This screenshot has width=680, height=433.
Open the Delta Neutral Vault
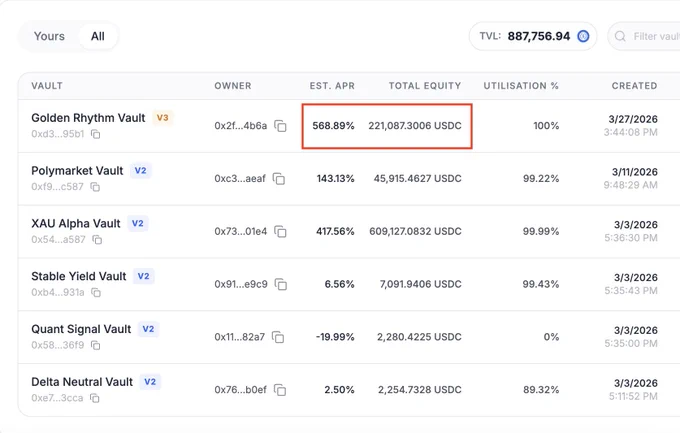82,382
